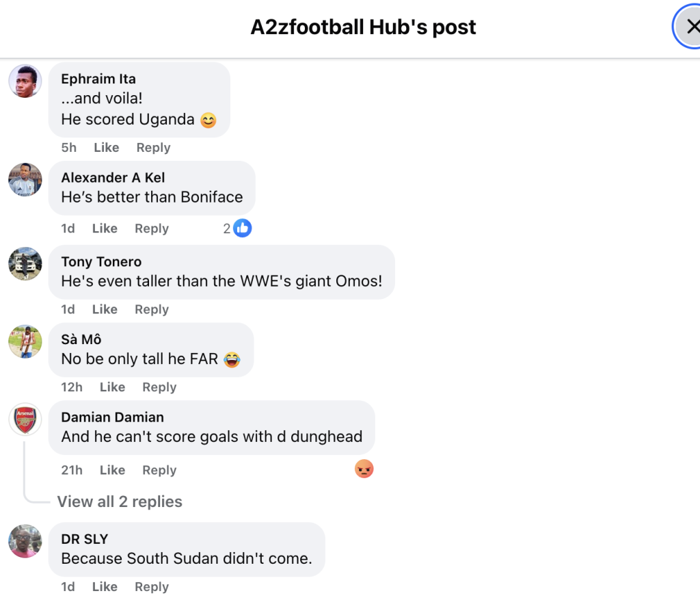This screenshot has width=700, height=600.
Task: Open the Ephraim Ita name link
Action: tap(98, 79)
